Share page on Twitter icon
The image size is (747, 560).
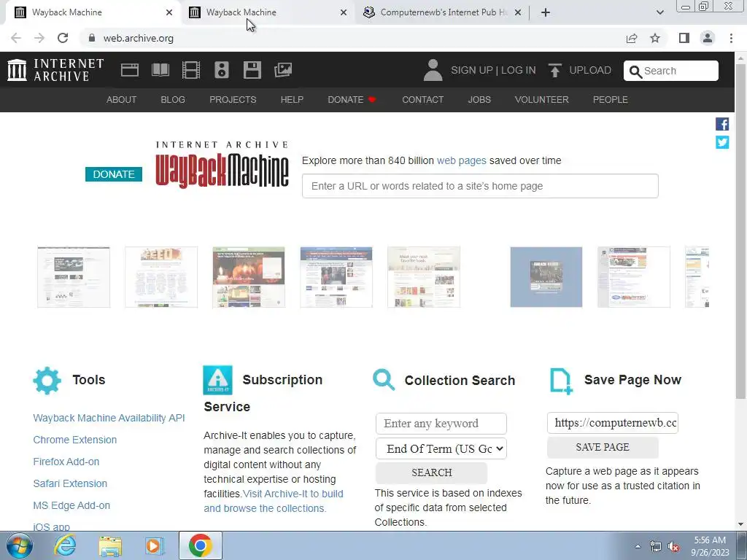(722, 142)
